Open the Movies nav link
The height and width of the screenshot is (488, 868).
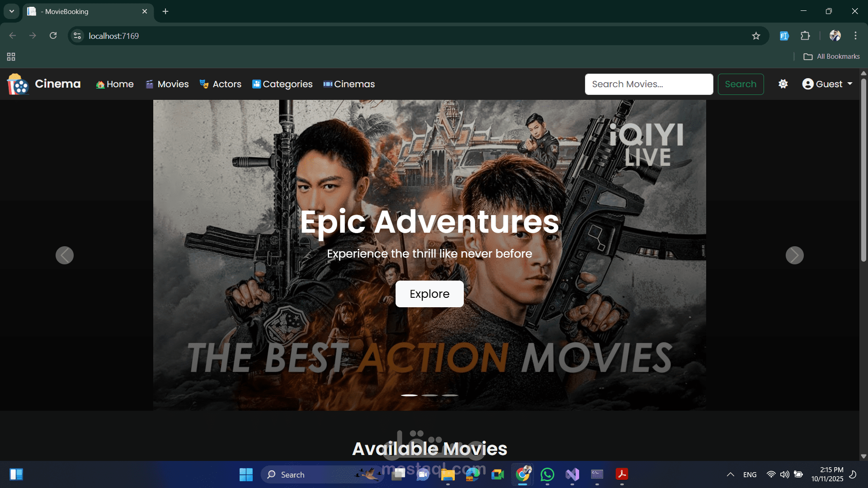[x=167, y=84]
